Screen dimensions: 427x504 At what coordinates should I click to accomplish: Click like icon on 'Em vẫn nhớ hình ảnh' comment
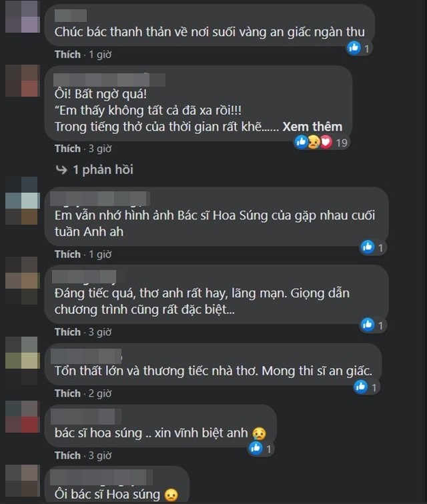click(x=368, y=247)
